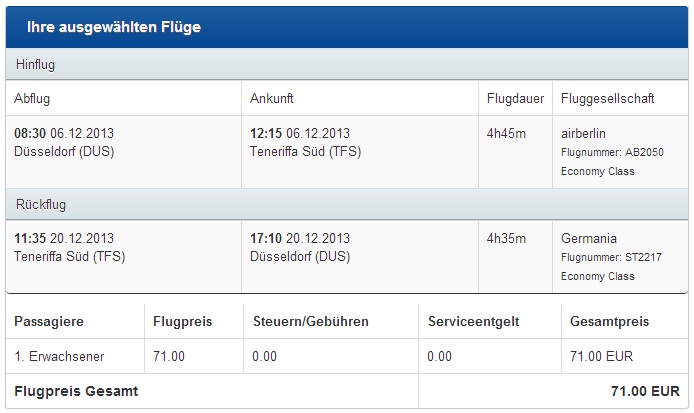
Task: Click the Abflug column header
Action: click(32, 98)
